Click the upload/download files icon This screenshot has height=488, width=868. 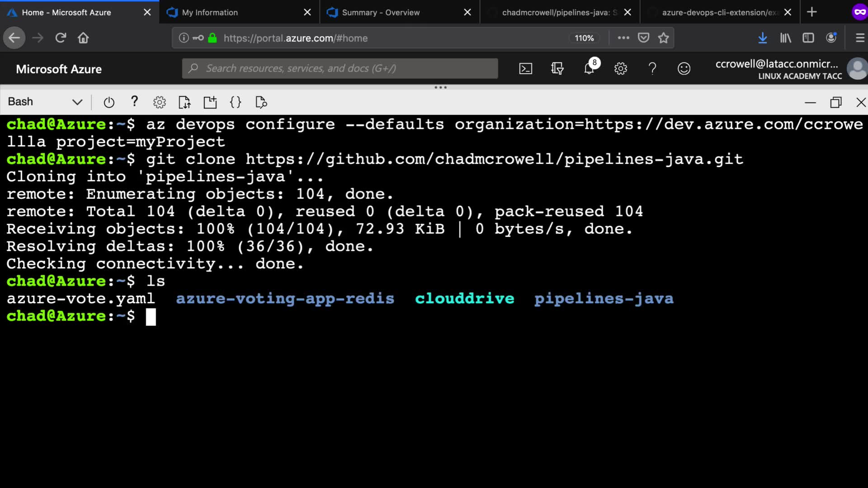point(184,102)
